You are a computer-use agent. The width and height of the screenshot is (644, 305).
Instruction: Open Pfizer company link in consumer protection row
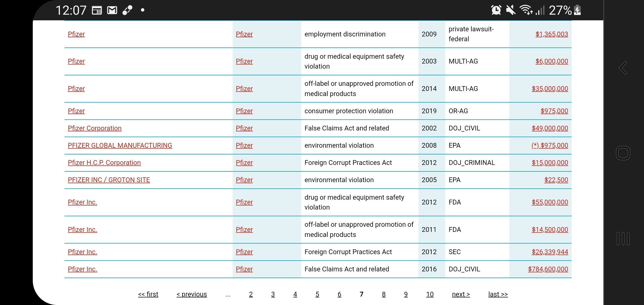76,111
